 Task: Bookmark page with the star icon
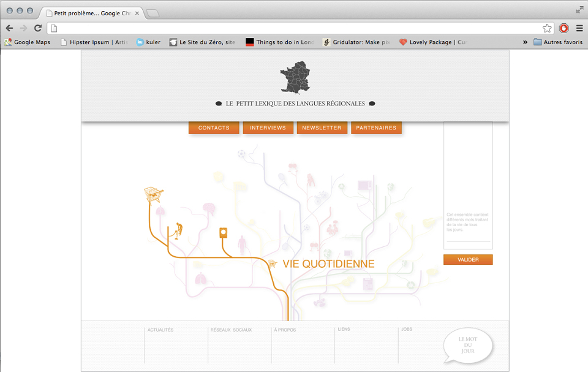point(547,28)
